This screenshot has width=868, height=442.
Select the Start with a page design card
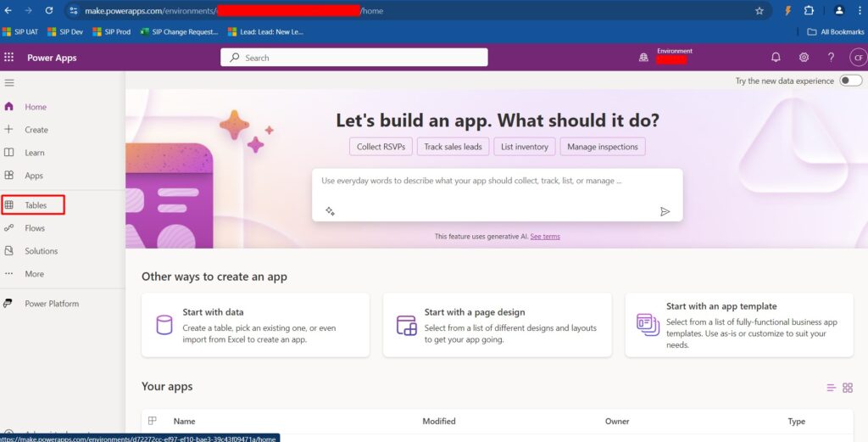click(497, 325)
